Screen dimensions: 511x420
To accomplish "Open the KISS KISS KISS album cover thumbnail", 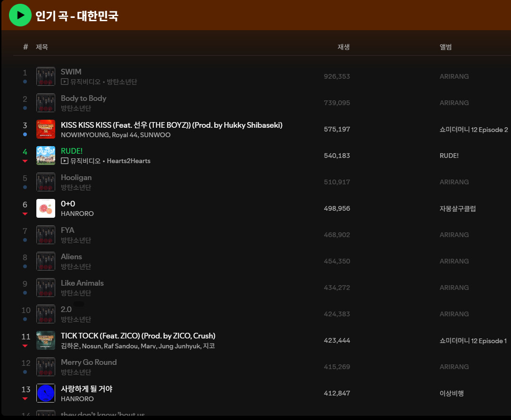I will point(46,129).
